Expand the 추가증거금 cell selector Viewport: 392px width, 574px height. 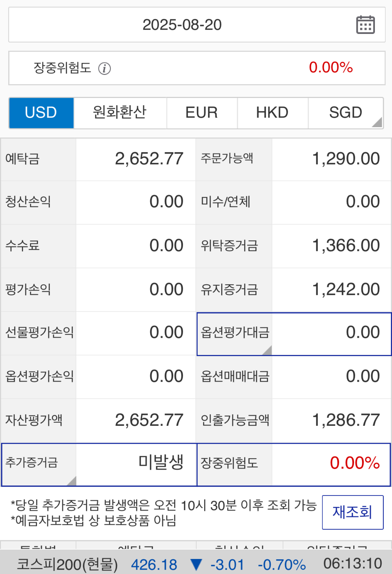(x=72, y=481)
